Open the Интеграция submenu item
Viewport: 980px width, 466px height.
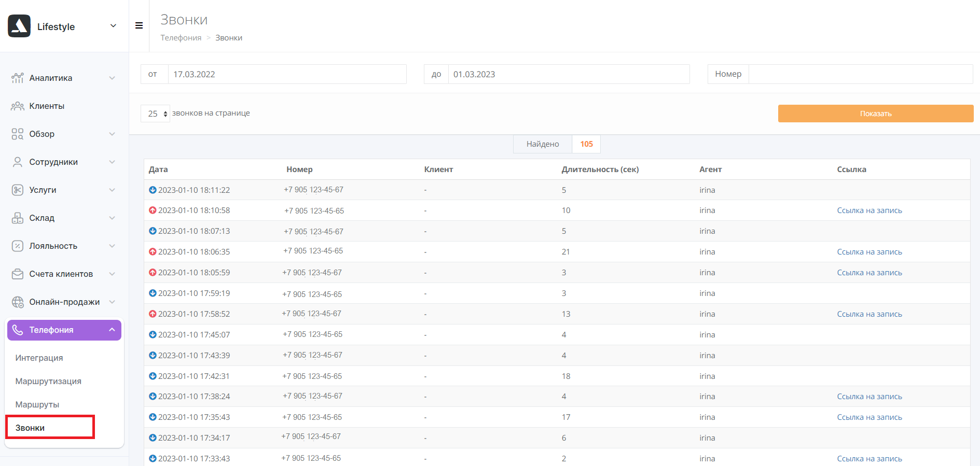pyautogui.click(x=39, y=358)
